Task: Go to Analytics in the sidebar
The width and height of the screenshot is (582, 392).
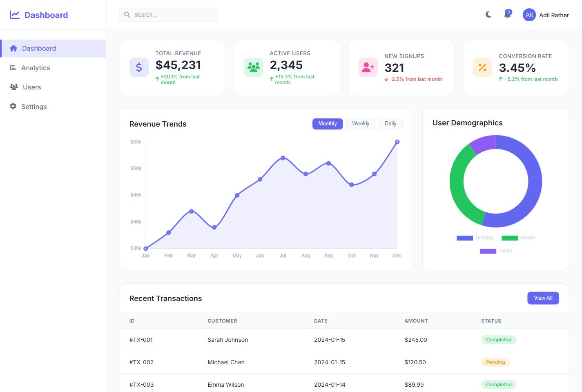Action: [53, 68]
